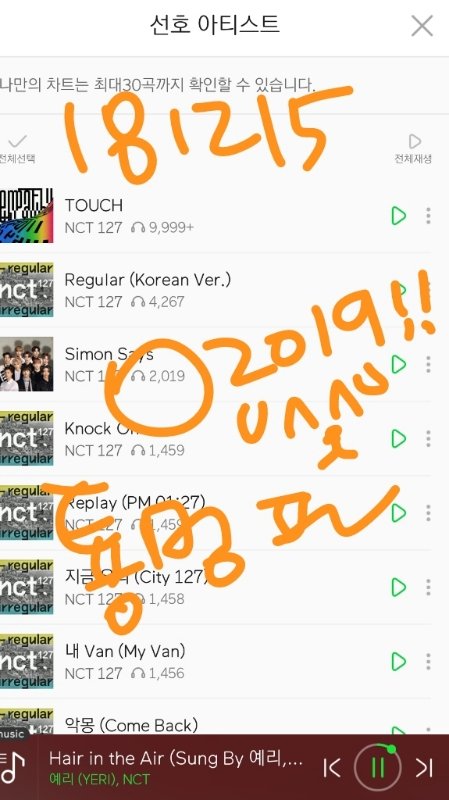
Task: Play Replay (PM 01:27) track
Action: click(398, 513)
